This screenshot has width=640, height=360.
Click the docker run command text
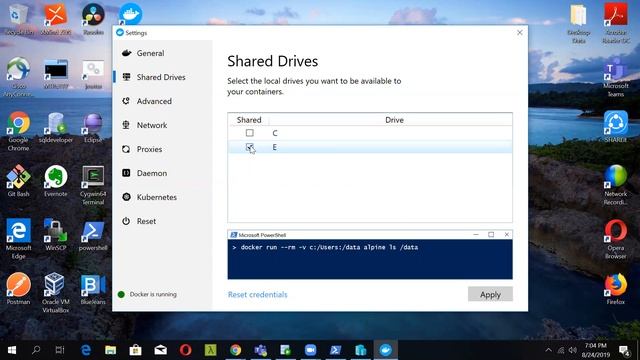click(329, 247)
